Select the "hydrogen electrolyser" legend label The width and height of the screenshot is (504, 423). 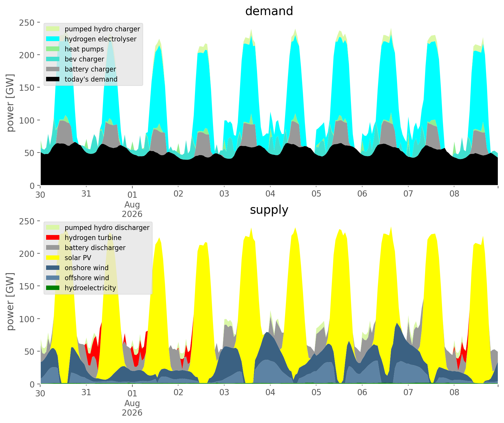[x=100, y=39]
